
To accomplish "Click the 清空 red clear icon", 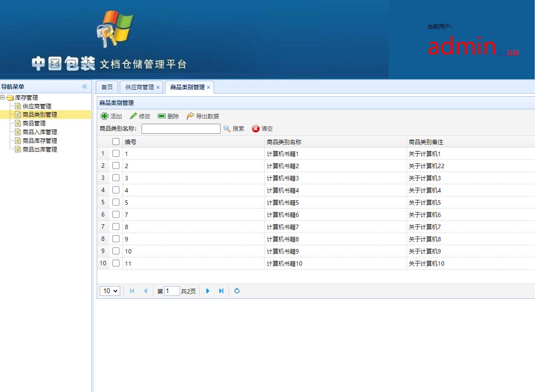I will point(256,128).
